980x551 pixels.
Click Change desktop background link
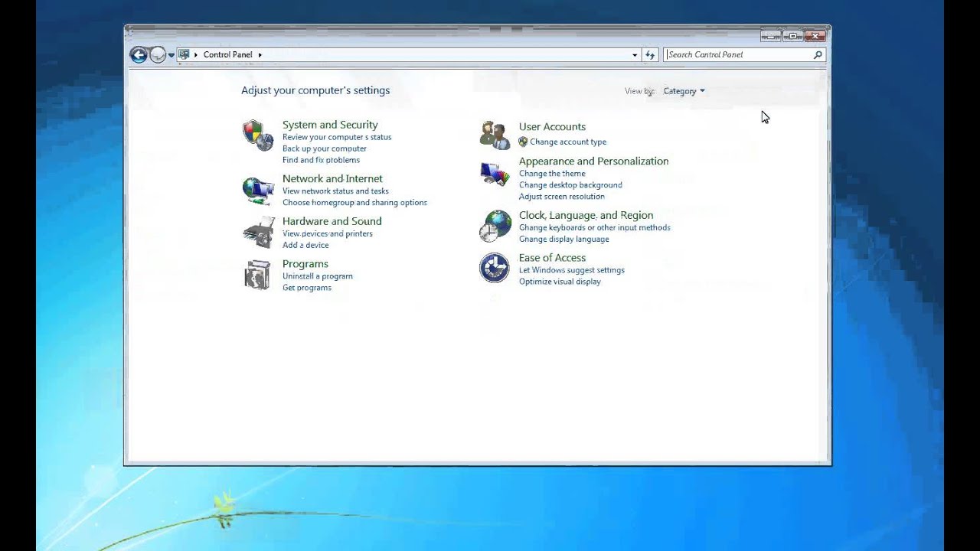570,185
